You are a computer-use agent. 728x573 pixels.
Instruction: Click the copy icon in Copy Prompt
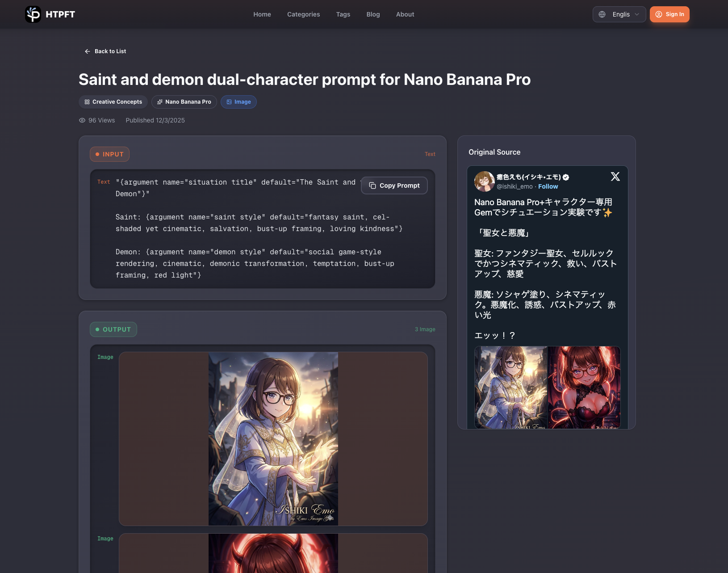click(x=372, y=185)
